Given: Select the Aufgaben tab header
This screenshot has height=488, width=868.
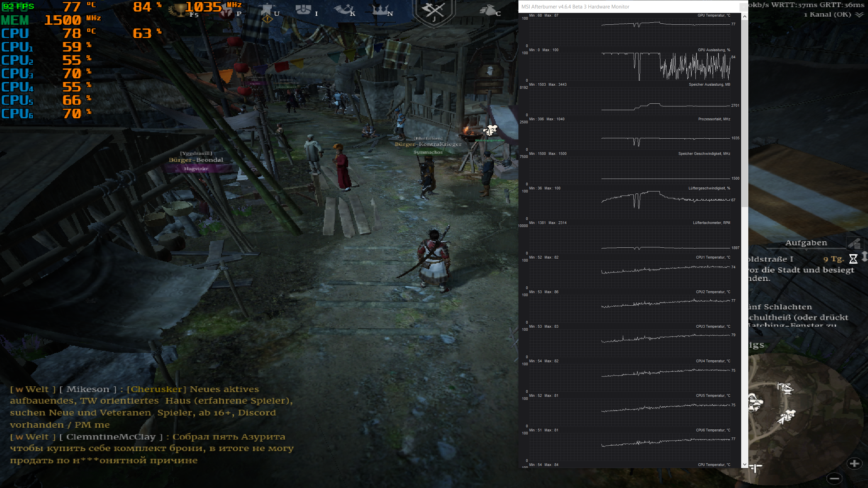Looking at the screenshot, I should [x=806, y=243].
